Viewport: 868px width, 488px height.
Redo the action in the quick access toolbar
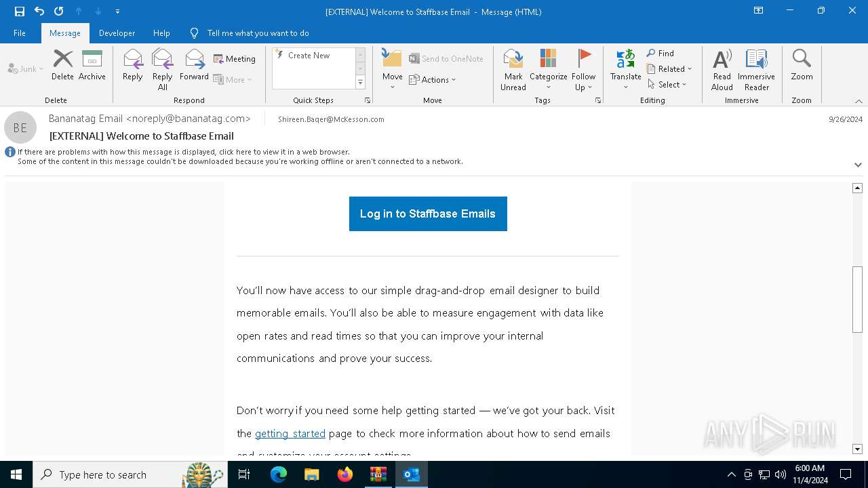59,12
